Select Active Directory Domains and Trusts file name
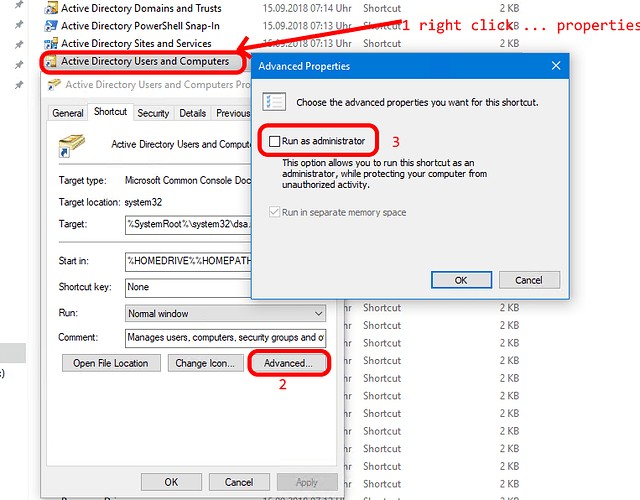The height and width of the screenshot is (500, 640). pyautogui.click(x=141, y=8)
